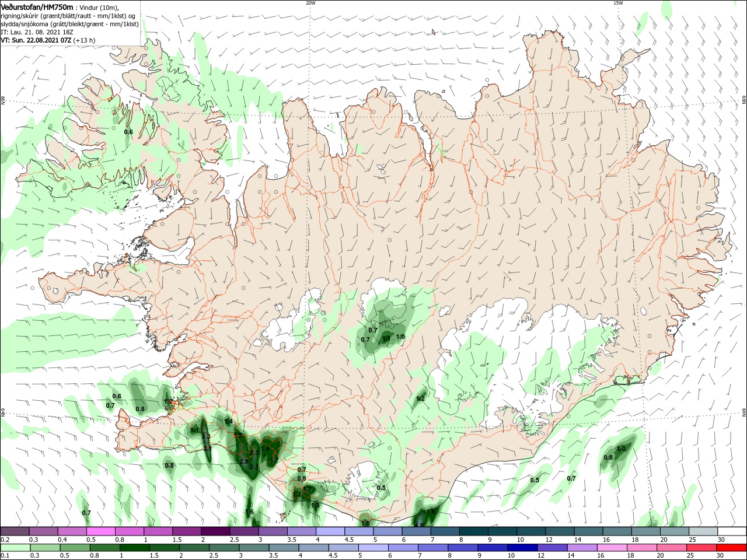The width and height of the screenshot is (747, 560).
Task: Click the 15W longitude label
Action: pyautogui.click(x=618, y=3)
